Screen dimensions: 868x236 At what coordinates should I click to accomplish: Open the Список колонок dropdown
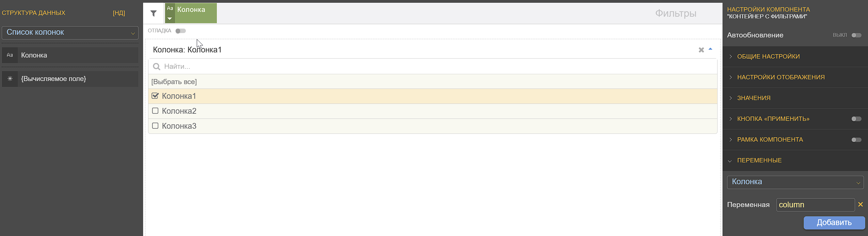[70, 33]
